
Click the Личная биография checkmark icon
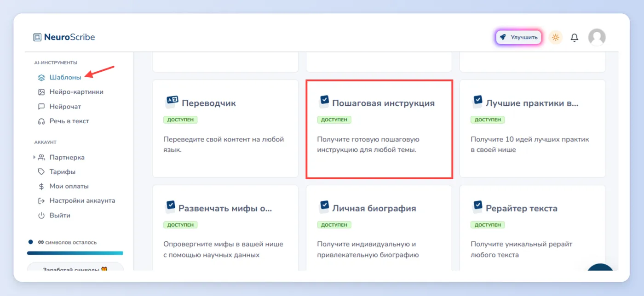(324, 206)
